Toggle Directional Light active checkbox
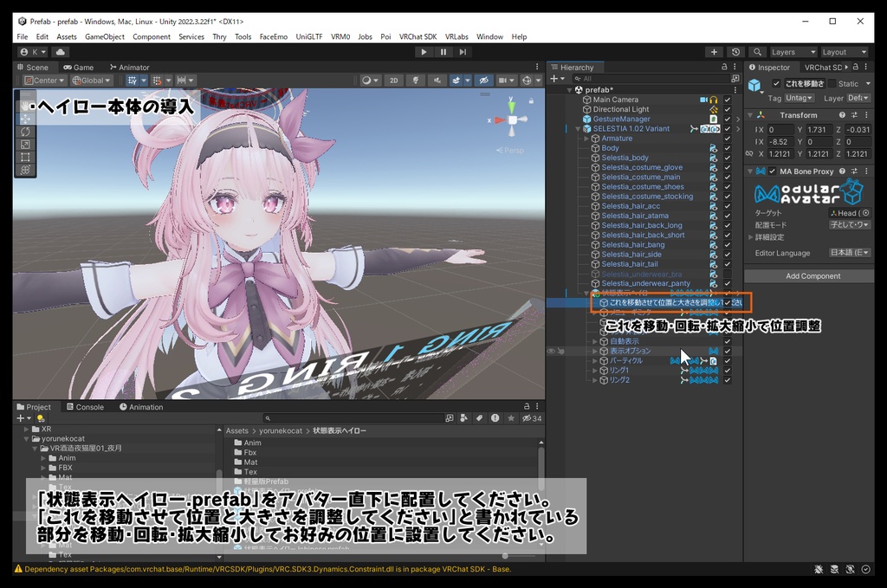The image size is (887, 588). click(728, 109)
